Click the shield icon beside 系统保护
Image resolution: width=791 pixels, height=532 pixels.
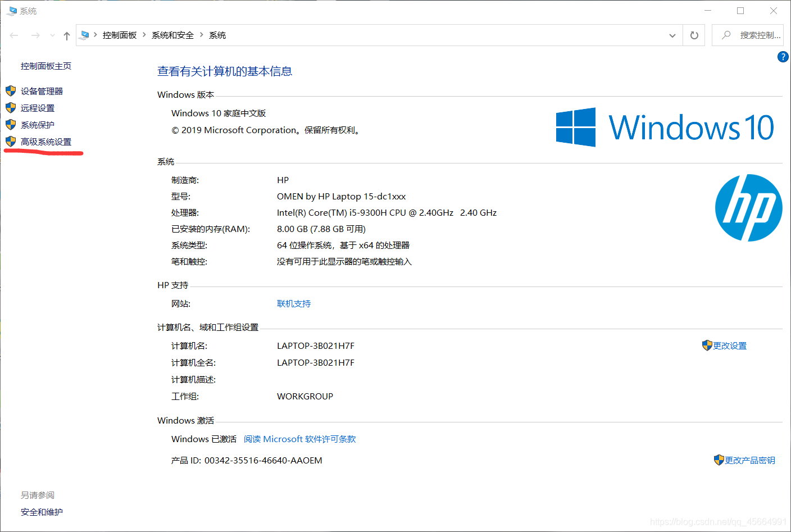click(11, 124)
